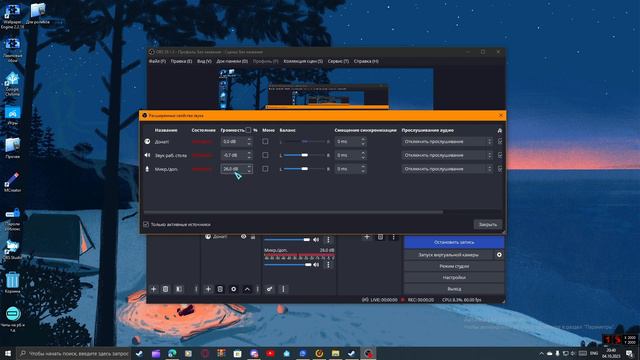Open scene filters icon in Scenes toolbar
Screen dimensions: 640x360
179,289
